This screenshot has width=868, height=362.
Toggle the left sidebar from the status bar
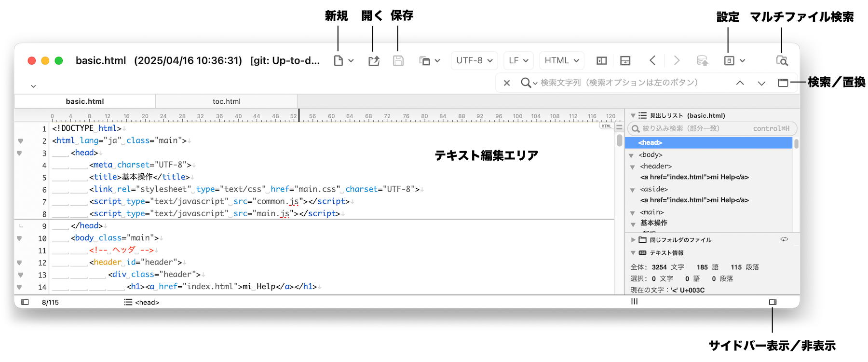[25, 302]
